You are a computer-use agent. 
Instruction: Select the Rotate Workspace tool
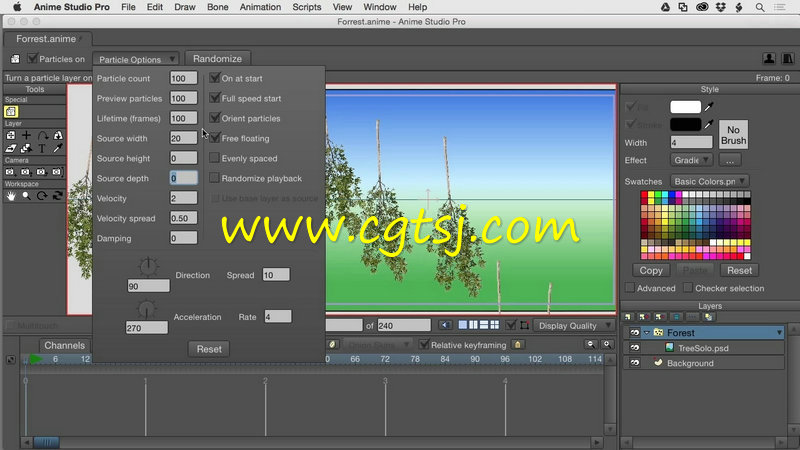[x=42, y=196]
